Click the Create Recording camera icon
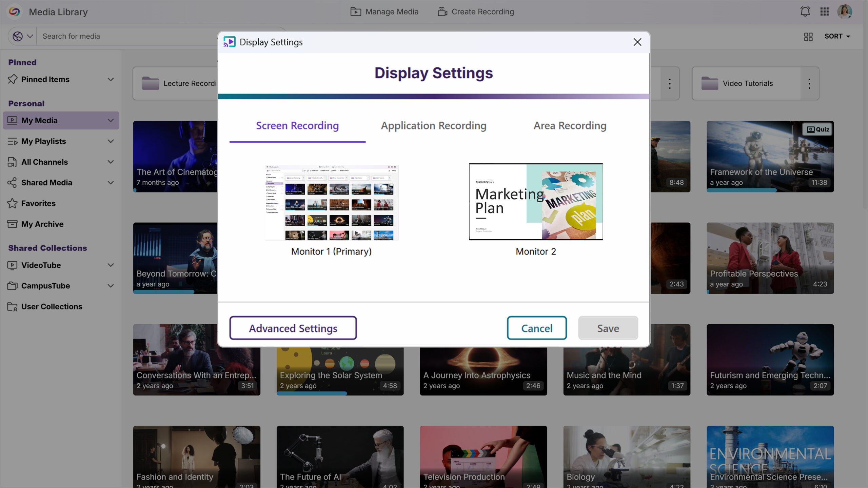This screenshot has height=488, width=868. 442,12
